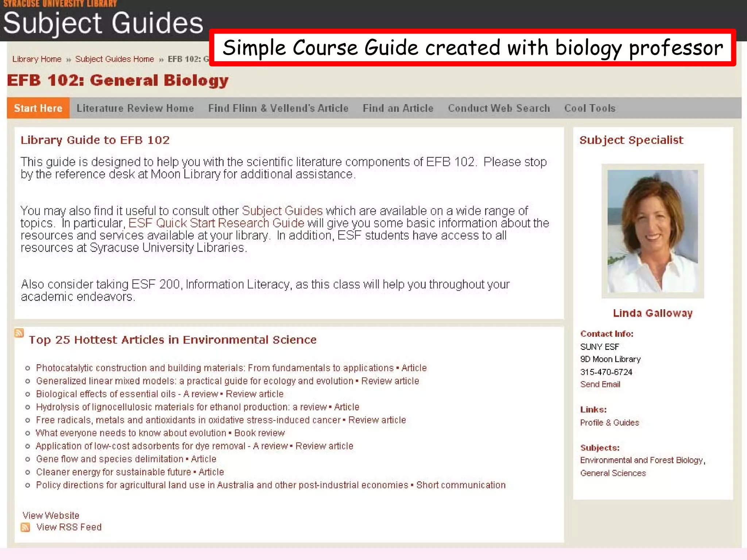Select the Find an Article tab
Viewport: 747px width, 560px height.
click(398, 108)
